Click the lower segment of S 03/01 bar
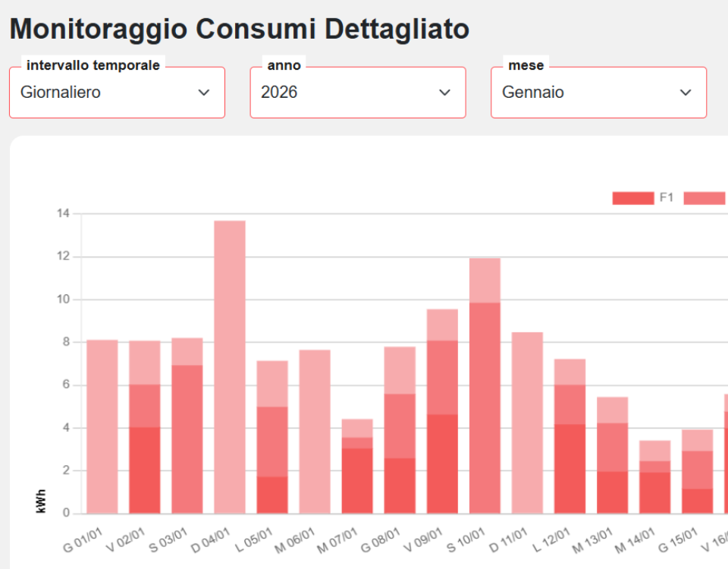Screen dimensions: 728x569 pyautogui.click(x=187, y=439)
